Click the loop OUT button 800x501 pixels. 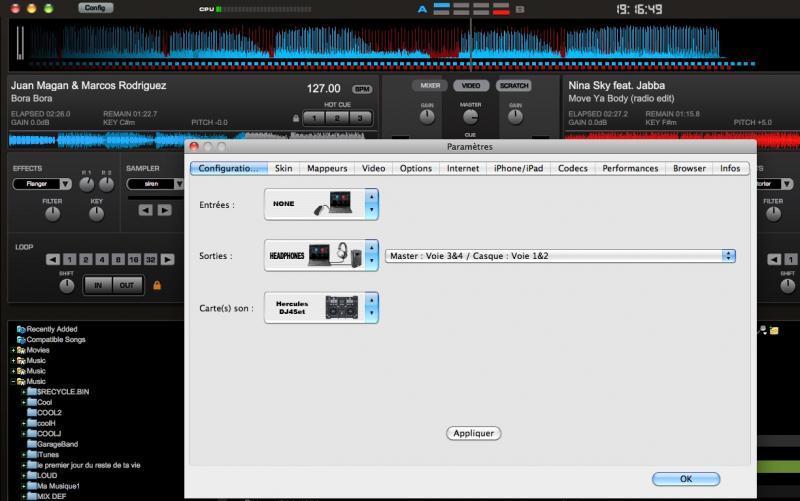click(127, 285)
